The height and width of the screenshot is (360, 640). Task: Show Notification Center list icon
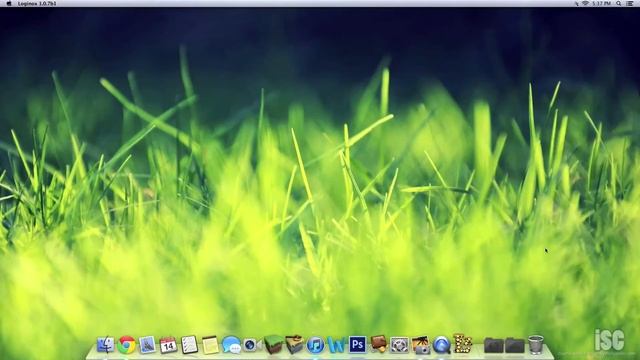click(630, 3)
